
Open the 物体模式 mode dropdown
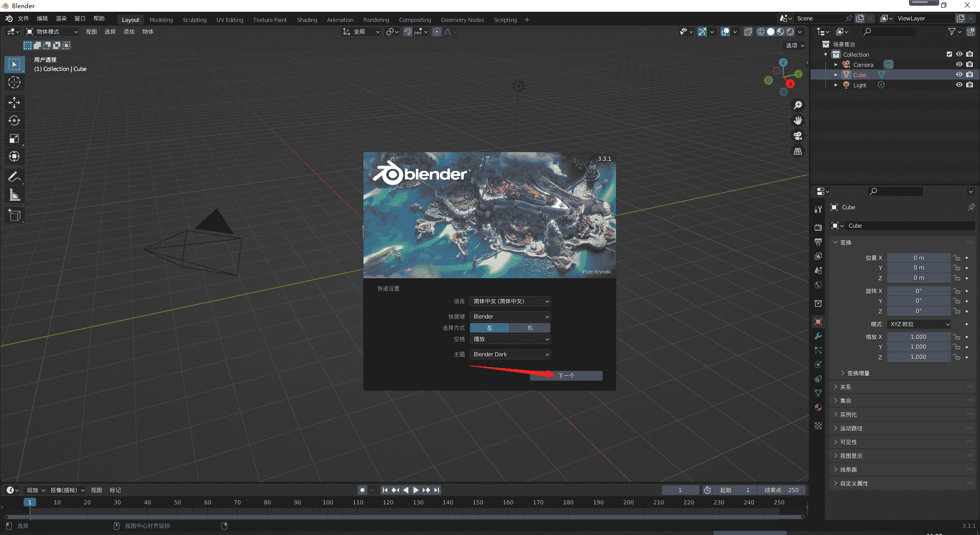[52, 32]
